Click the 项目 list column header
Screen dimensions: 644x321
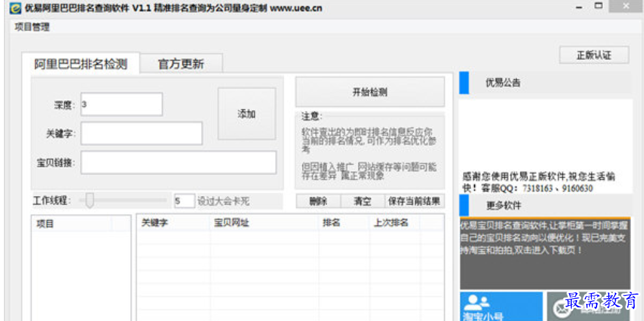click(71, 223)
